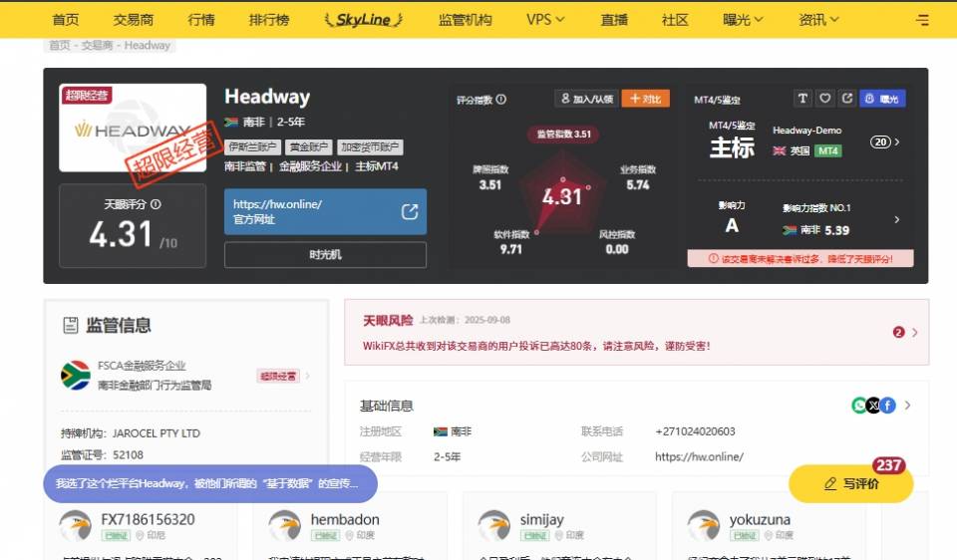Click the yellow 写评价 button
957x560 pixels.
coord(850,484)
